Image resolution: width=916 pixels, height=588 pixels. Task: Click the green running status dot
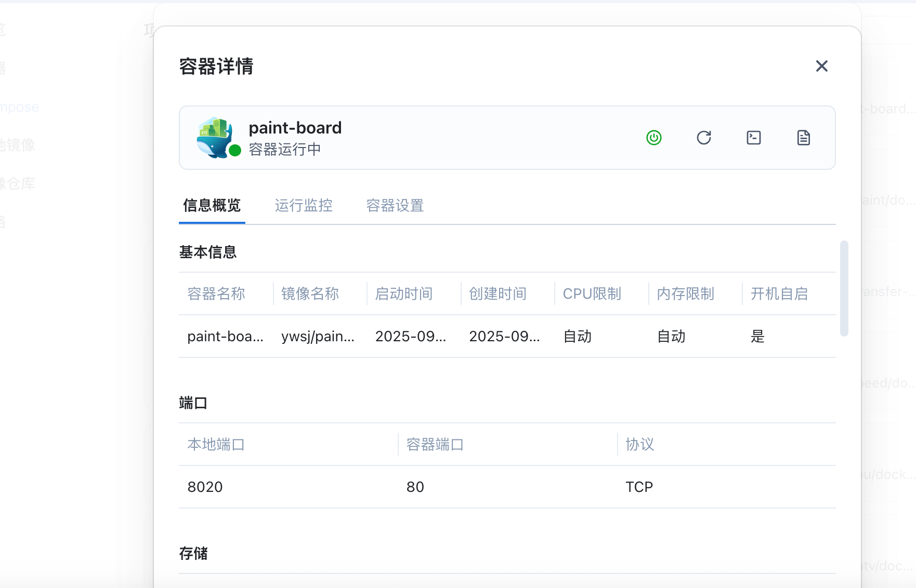pos(235,151)
